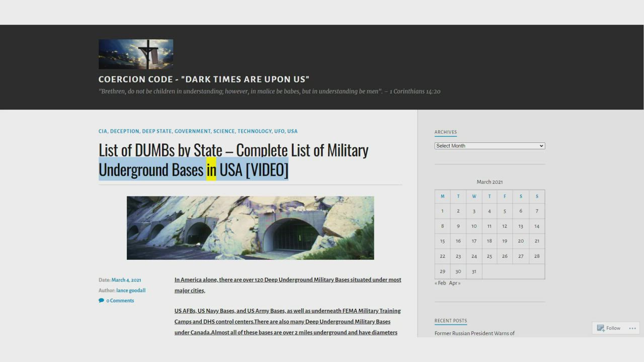Open the Select Month archives dropdown
Image resolution: width=644 pixels, height=362 pixels.
[x=490, y=146]
